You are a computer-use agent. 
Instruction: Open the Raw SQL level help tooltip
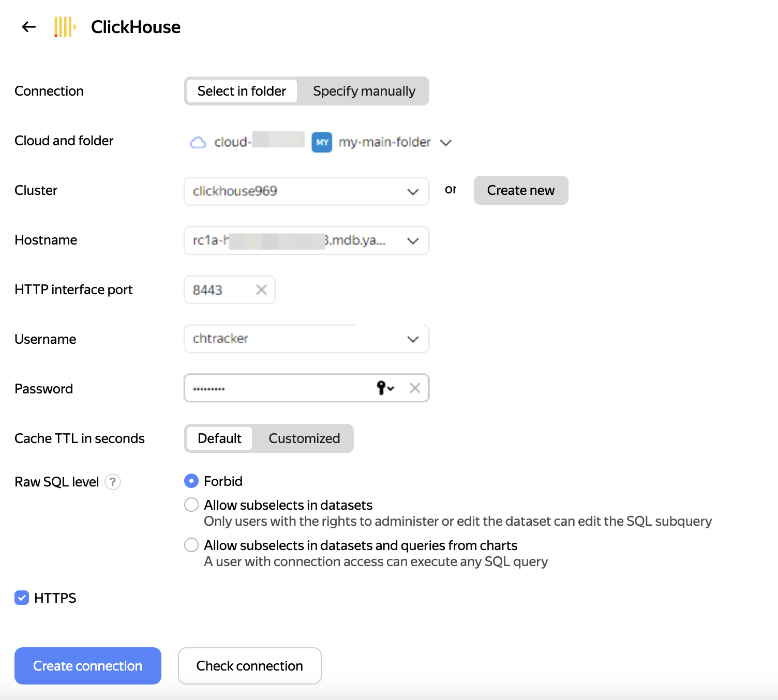point(113,482)
